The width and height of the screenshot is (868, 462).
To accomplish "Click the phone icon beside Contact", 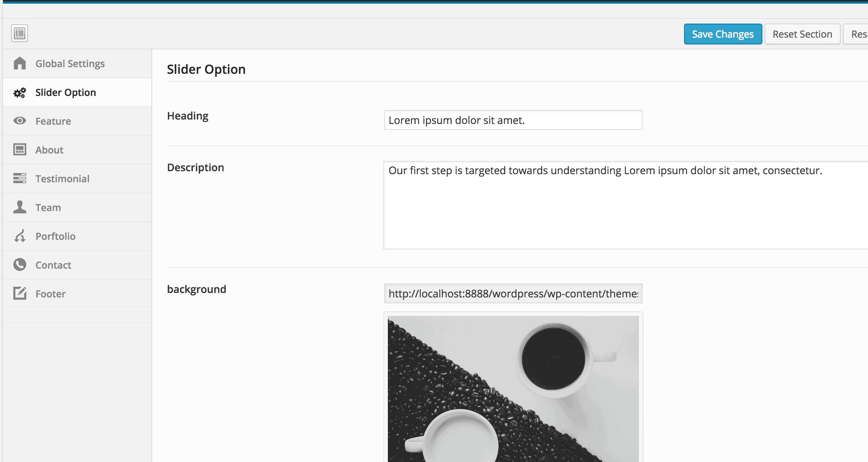I will (20, 265).
